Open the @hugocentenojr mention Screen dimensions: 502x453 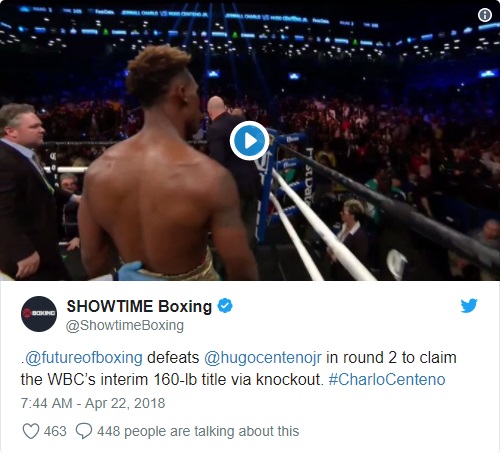[263, 358]
